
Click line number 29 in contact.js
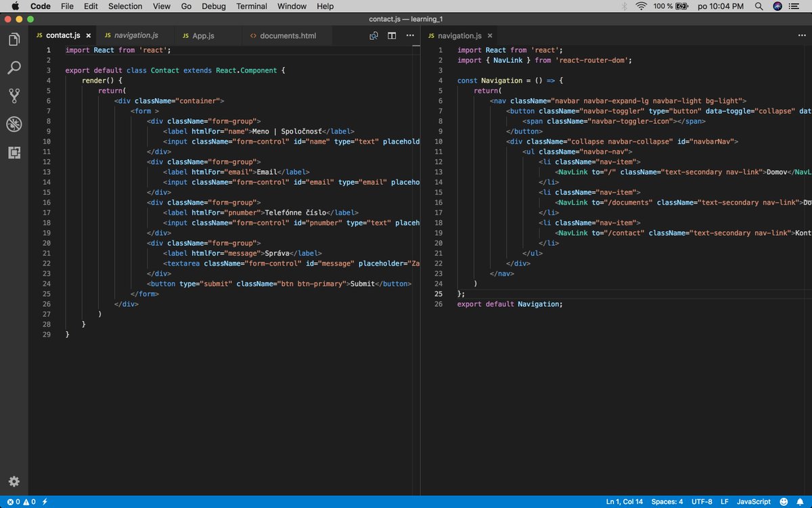(x=46, y=335)
